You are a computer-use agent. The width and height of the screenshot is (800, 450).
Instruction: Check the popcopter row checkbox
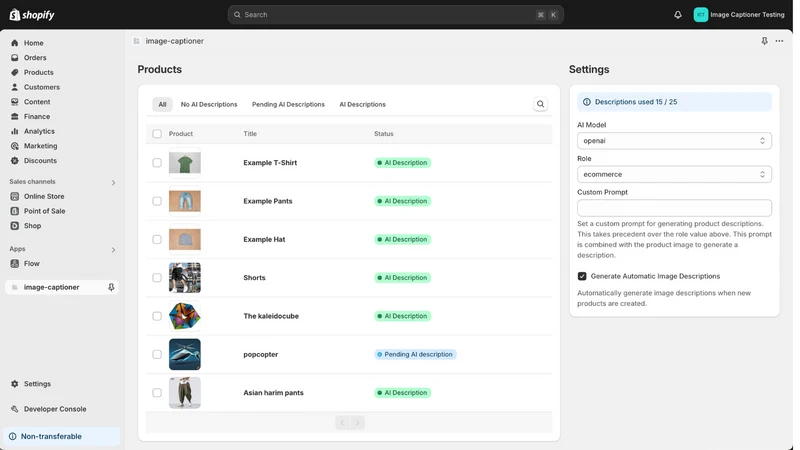(157, 354)
